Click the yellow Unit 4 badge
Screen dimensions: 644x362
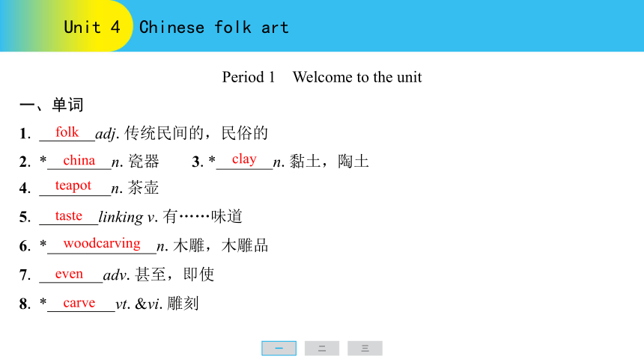click(x=92, y=27)
